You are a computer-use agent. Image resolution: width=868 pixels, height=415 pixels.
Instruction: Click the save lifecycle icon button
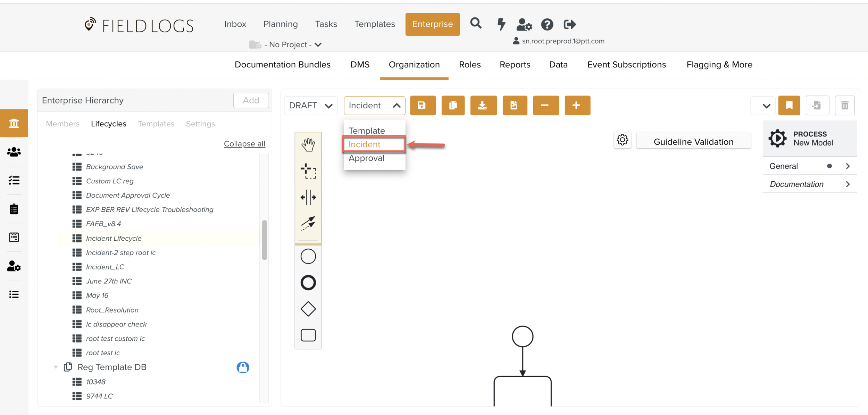(422, 105)
